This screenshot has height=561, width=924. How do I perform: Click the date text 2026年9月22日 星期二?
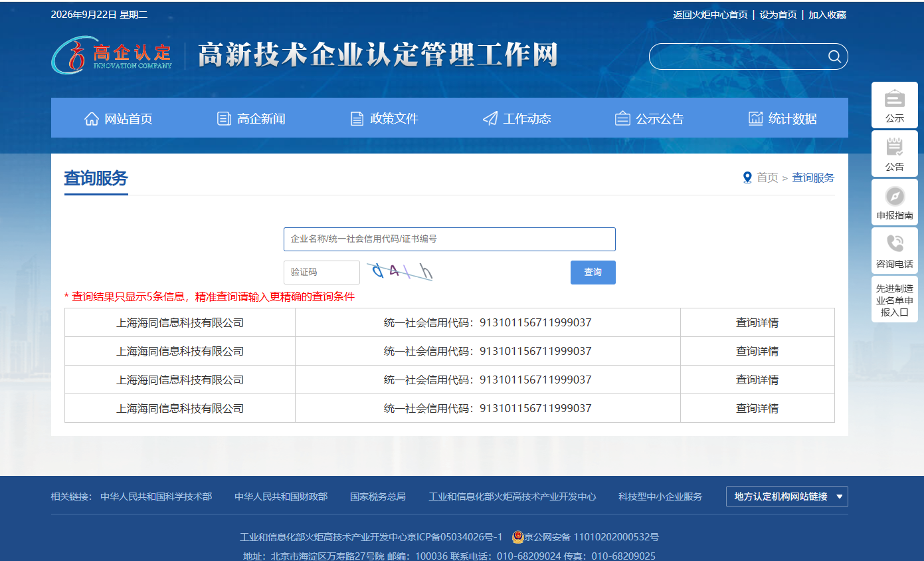pos(99,15)
